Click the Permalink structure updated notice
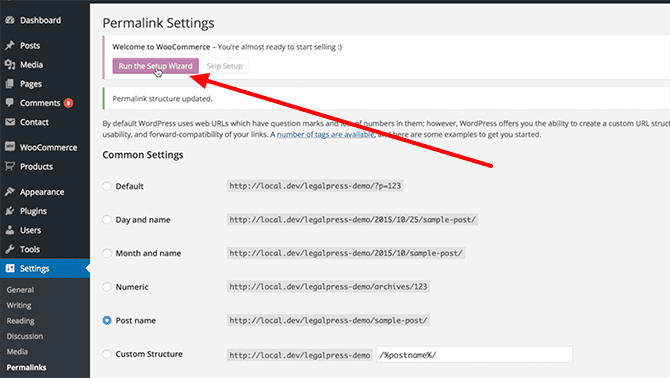 click(x=162, y=99)
